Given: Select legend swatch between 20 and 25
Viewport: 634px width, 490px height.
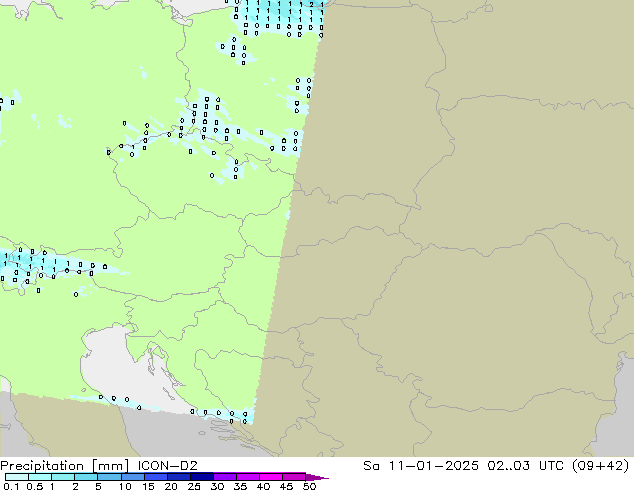Looking at the screenshot, I should pos(179,477).
